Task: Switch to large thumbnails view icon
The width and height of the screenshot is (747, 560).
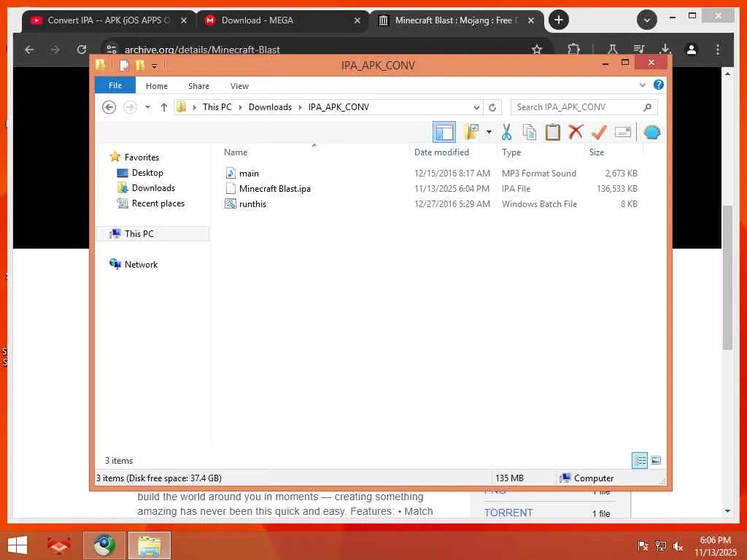Action: coord(656,460)
